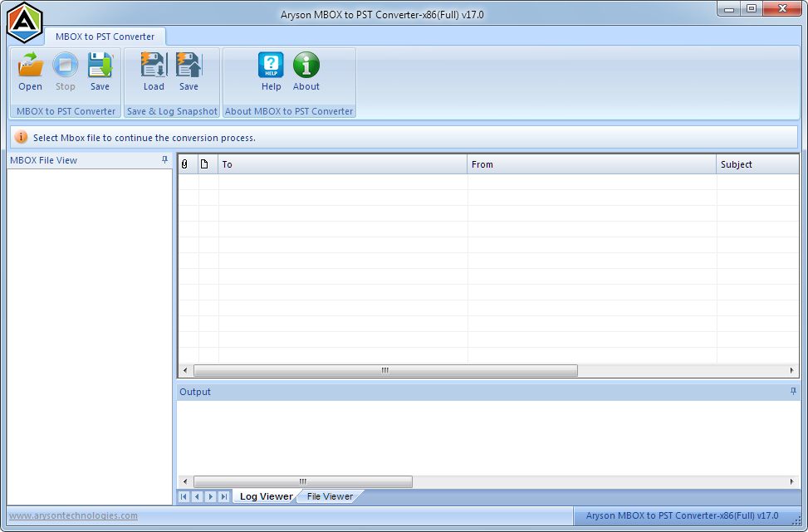This screenshot has width=808, height=532.
Task: Click the email list horizontal scrollbar thumb
Action: [385, 370]
